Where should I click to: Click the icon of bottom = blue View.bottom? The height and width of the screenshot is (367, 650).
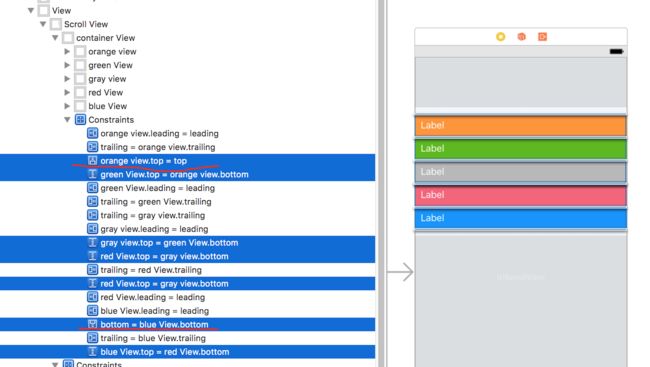(92, 324)
